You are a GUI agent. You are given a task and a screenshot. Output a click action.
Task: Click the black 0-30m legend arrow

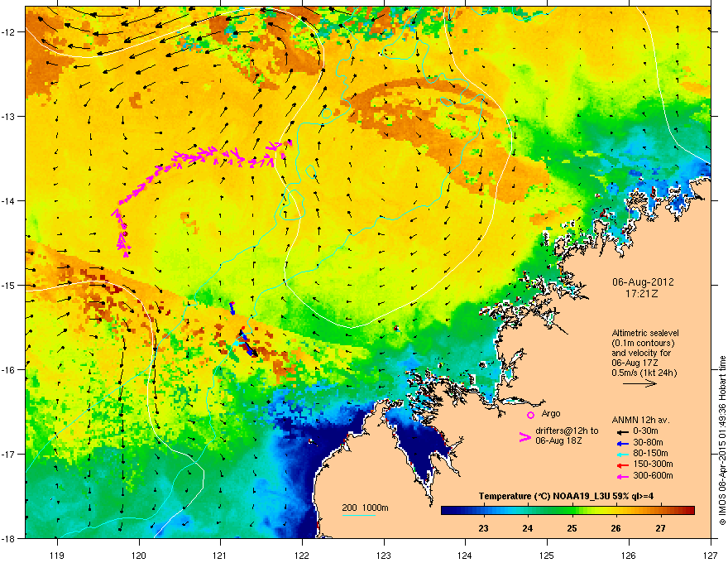click(622, 431)
